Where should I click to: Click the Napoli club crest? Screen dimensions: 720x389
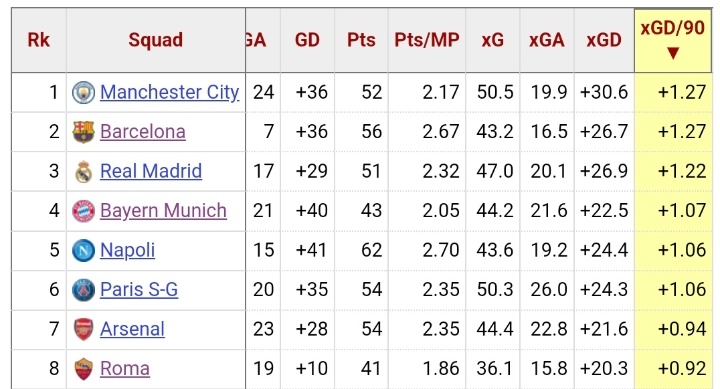coord(84,250)
